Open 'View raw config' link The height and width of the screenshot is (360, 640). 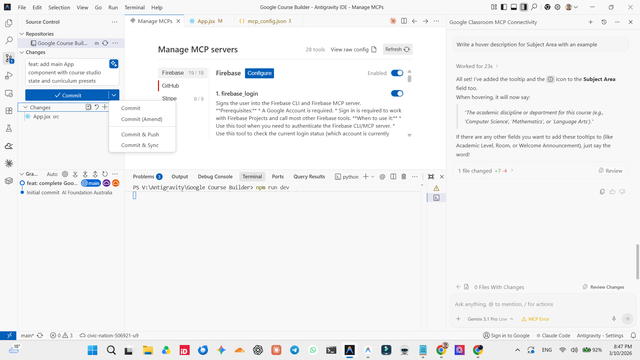pyautogui.click(x=353, y=49)
